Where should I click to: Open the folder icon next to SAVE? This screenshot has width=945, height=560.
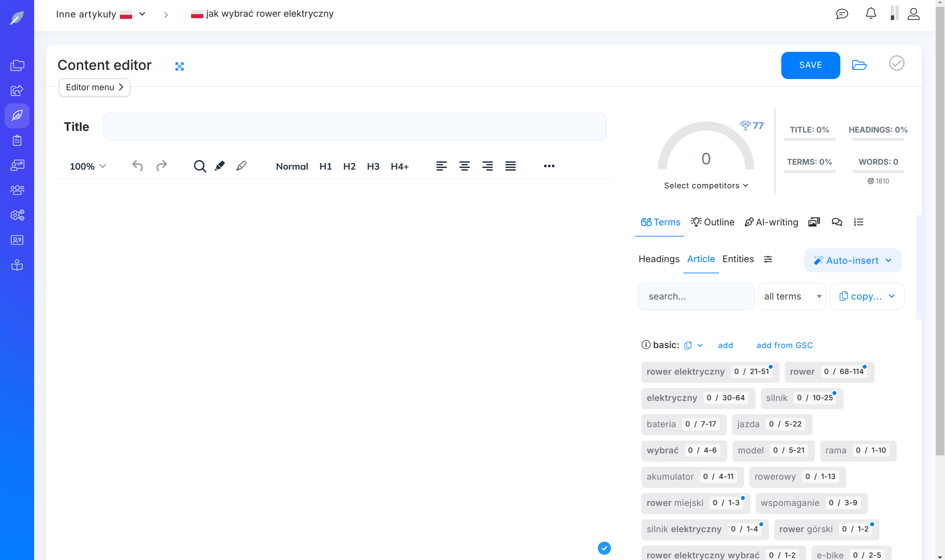pos(859,65)
